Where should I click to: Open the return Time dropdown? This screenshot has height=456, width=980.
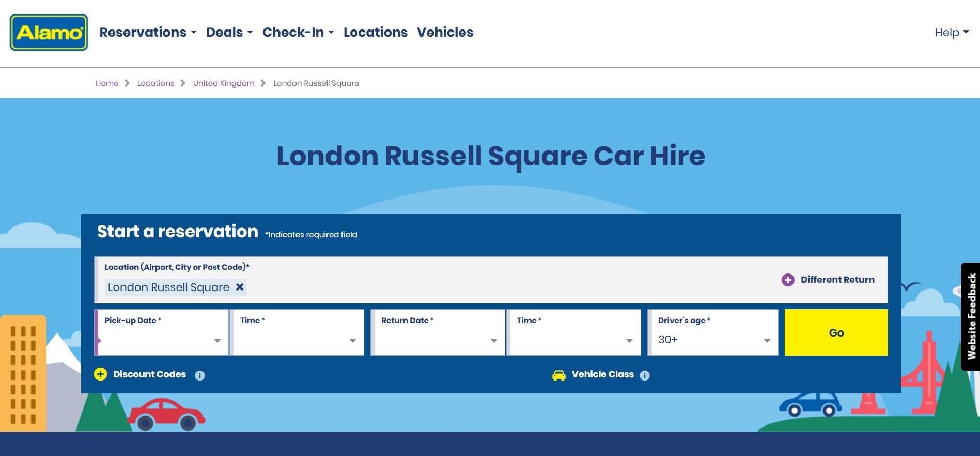(x=574, y=332)
